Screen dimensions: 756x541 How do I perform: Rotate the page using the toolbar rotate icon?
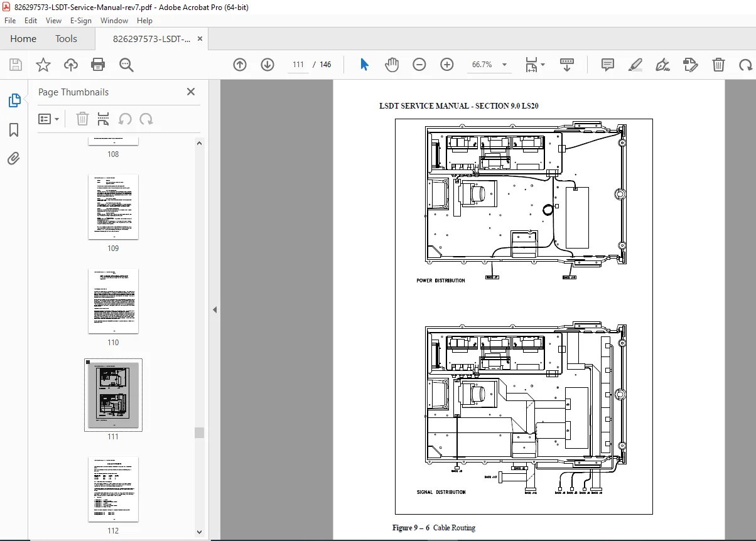pyautogui.click(x=745, y=65)
